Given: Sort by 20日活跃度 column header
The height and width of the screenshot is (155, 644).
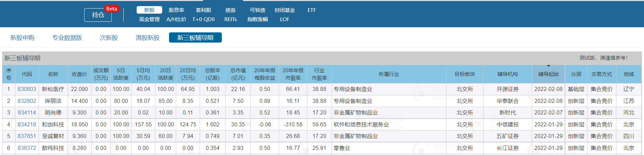Looking at the screenshot, I should pyautogui.click(x=166, y=74).
